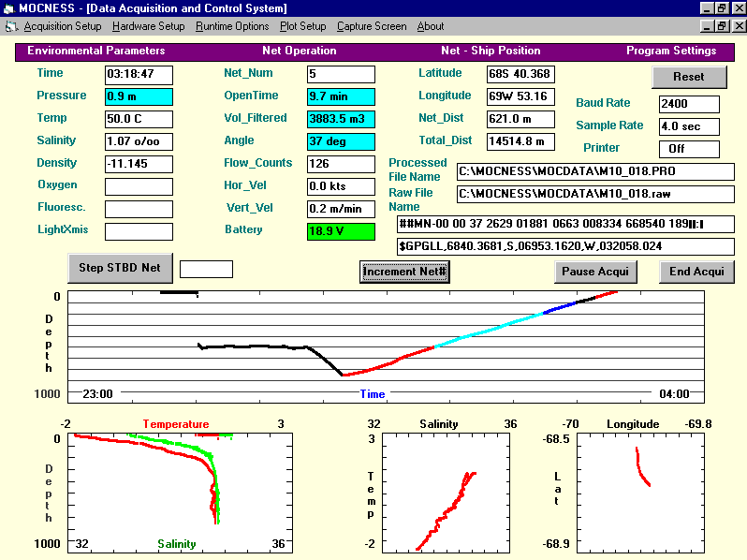This screenshot has width=747, height=560.
Task: Restore the inner child window
Action: pyautogui.click(x=723, y=26)
